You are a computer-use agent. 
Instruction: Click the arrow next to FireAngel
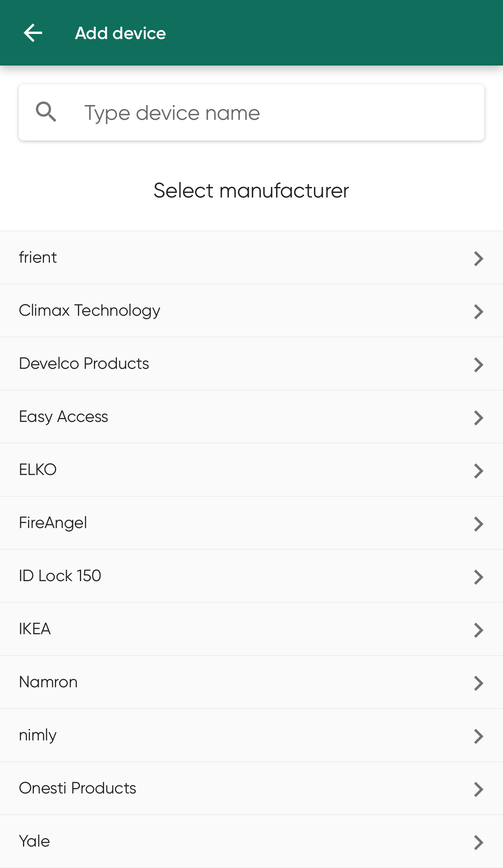coord(478,524)
